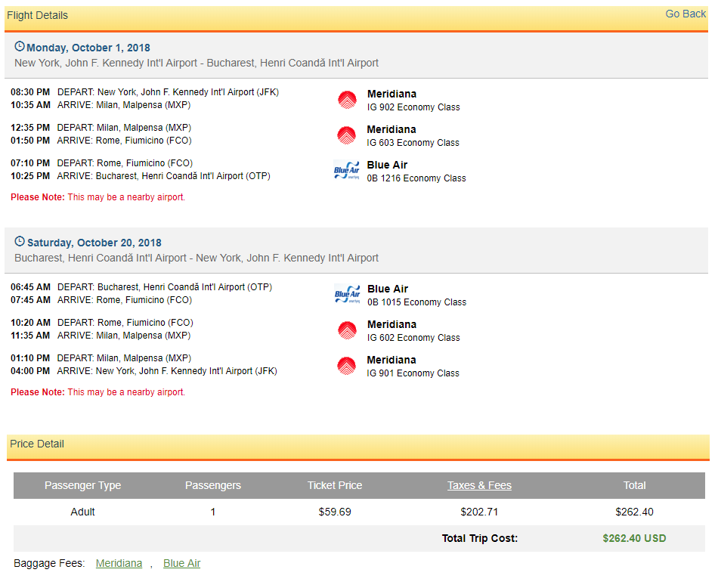Click the Meridiana logo for flight IG 603
The image size is (718, 588).
(x=347, y=135)
